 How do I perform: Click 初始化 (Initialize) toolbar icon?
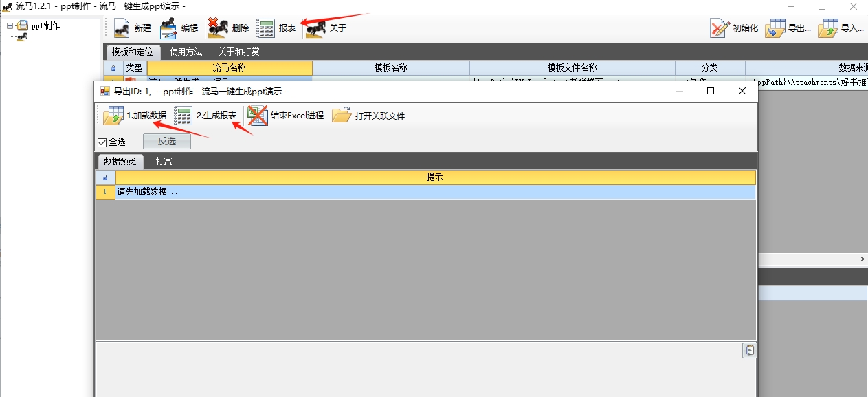(x=720, y=28)
